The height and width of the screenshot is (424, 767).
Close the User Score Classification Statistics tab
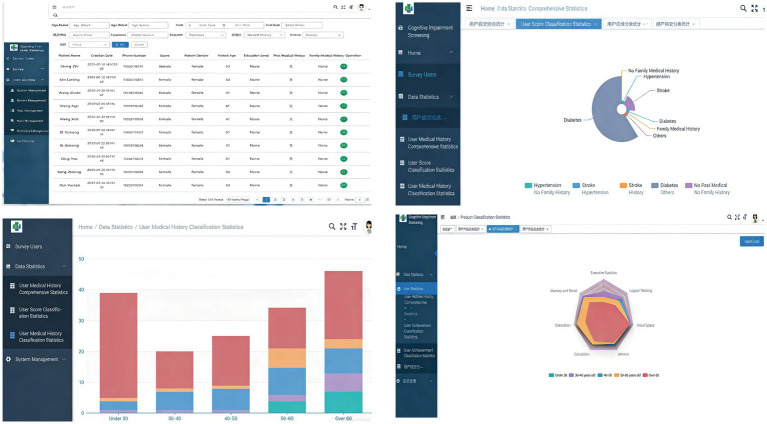[x=595, y=24]
